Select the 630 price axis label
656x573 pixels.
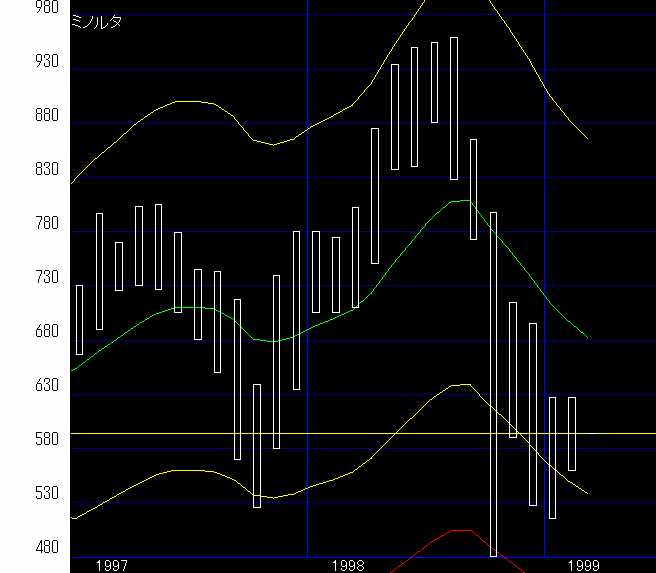point(18,385)
